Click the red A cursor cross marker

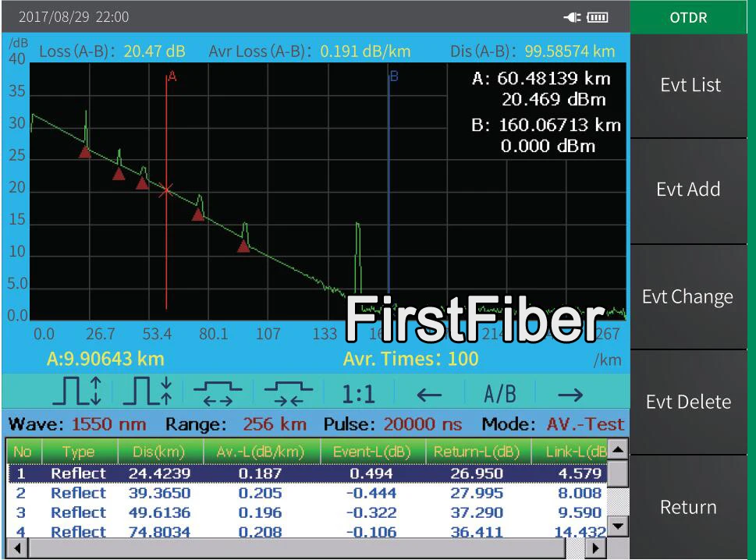tap(166, 190)
